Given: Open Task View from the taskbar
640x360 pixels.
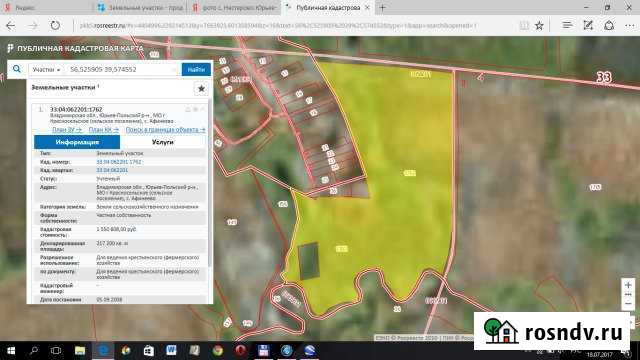Looking at the screenshot, I should 56,351.
